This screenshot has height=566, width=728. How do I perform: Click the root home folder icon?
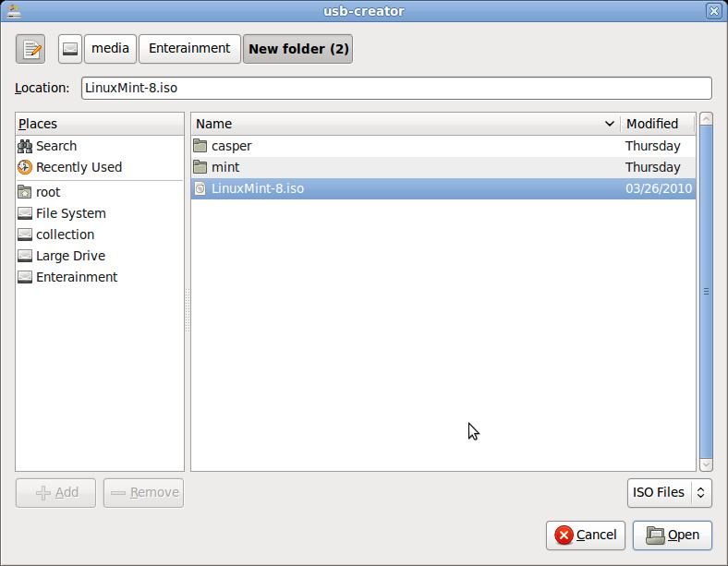[x=25, y=192]
